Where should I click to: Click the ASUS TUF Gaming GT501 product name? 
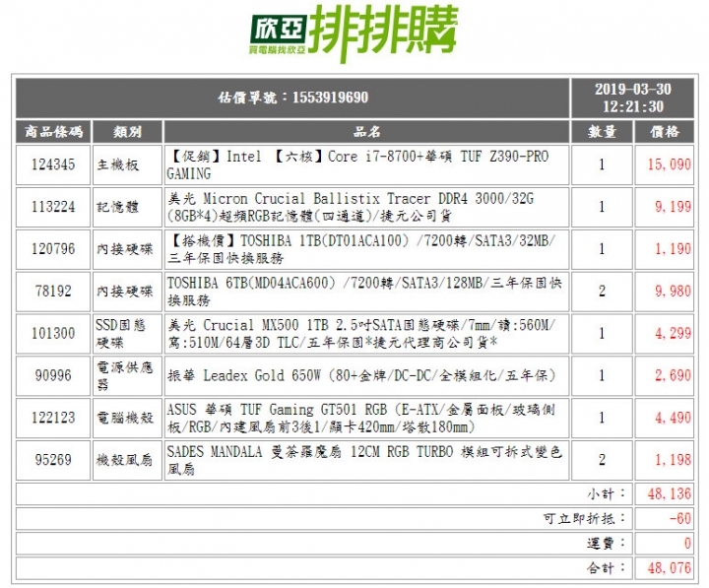[360, 418]
